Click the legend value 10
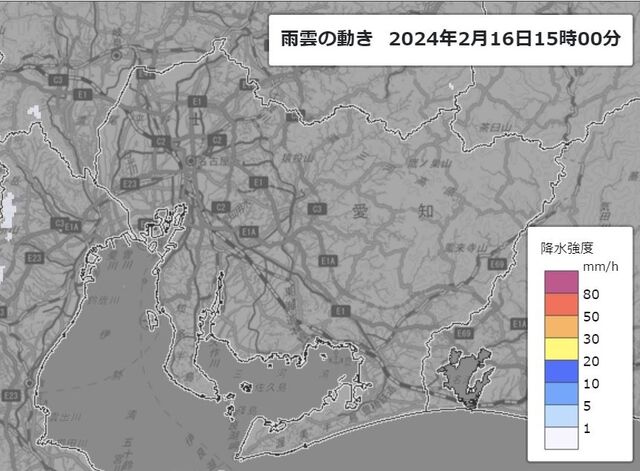This screenshot has width=640, height=471. click(591, 384)
